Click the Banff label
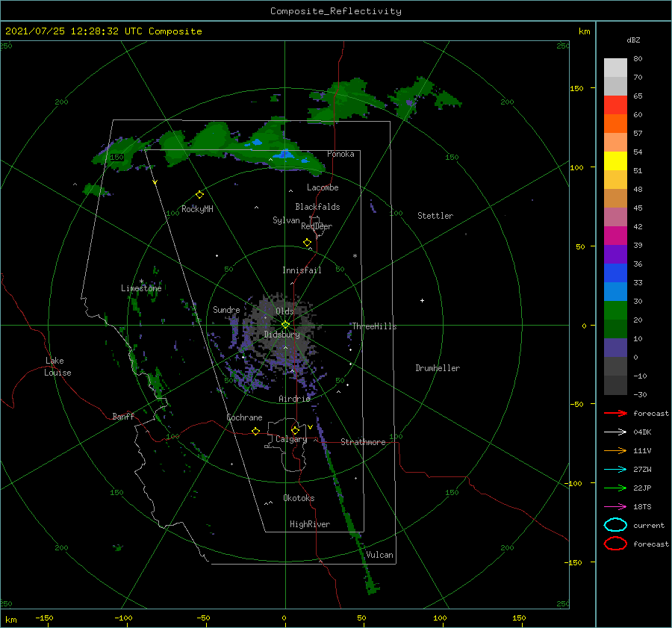The width and height of the screenshot is (672, 628). (123, 416)
